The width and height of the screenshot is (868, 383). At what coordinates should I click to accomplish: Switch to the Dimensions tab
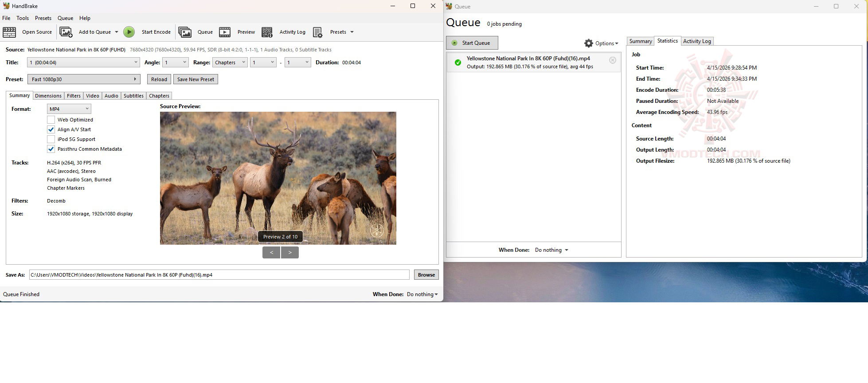48,96
